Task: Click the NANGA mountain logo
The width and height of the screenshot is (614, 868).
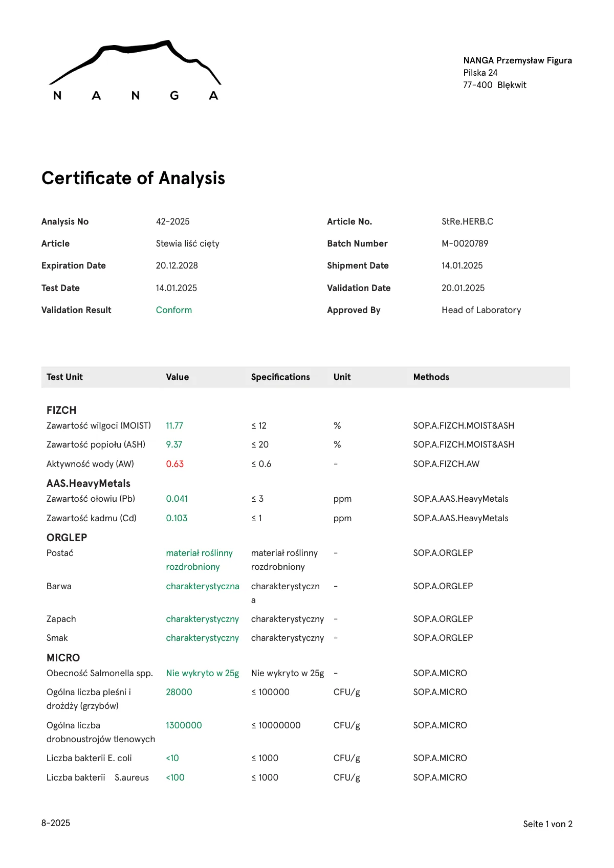Action: [x=135, y=70]
